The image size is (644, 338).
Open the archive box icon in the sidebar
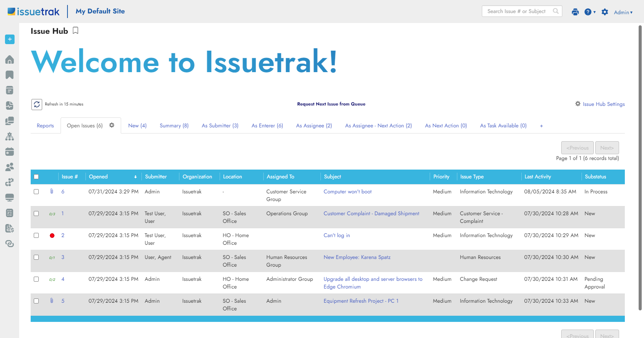click(10, 90)
